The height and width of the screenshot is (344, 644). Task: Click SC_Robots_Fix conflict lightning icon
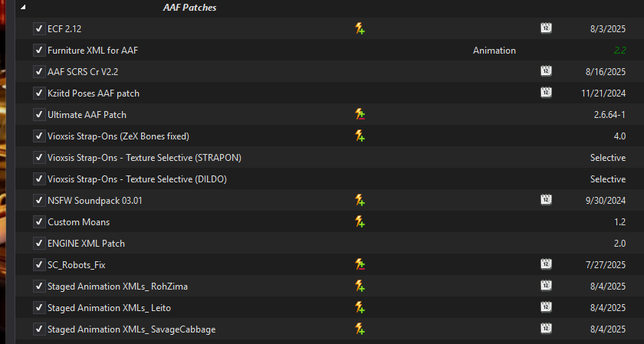(360, 264)
